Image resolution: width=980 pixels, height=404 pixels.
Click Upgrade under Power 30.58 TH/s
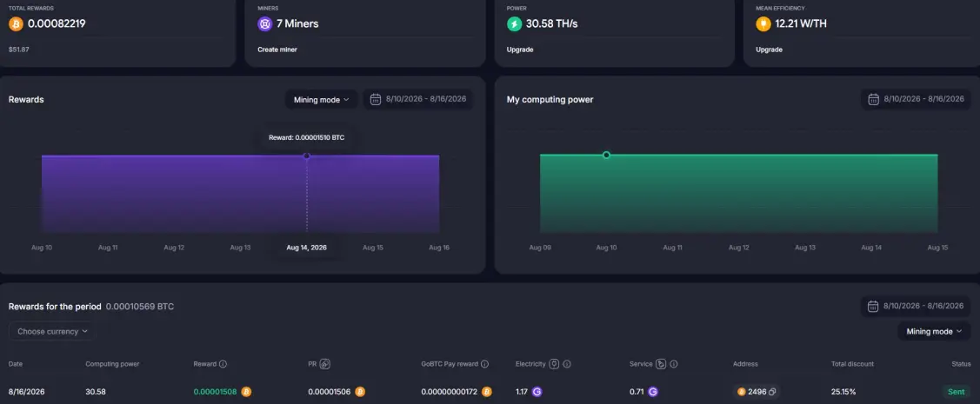[x=520, y=50]
